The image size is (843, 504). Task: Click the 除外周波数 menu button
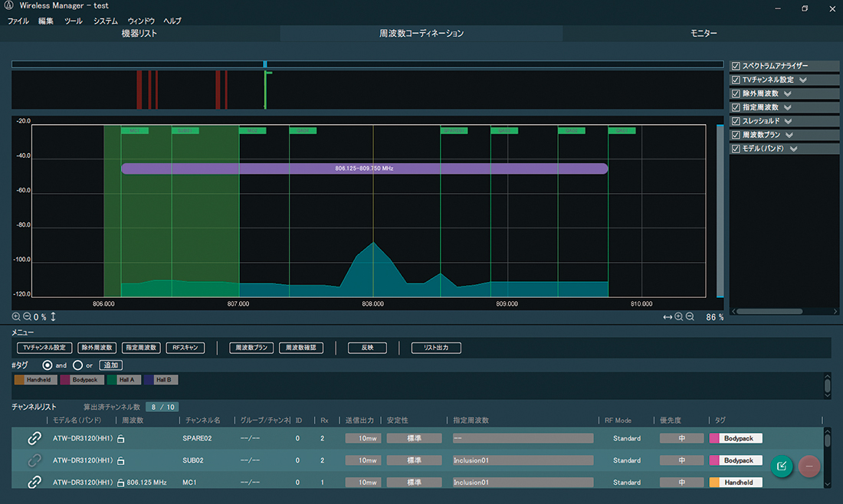tap(97, 348)
